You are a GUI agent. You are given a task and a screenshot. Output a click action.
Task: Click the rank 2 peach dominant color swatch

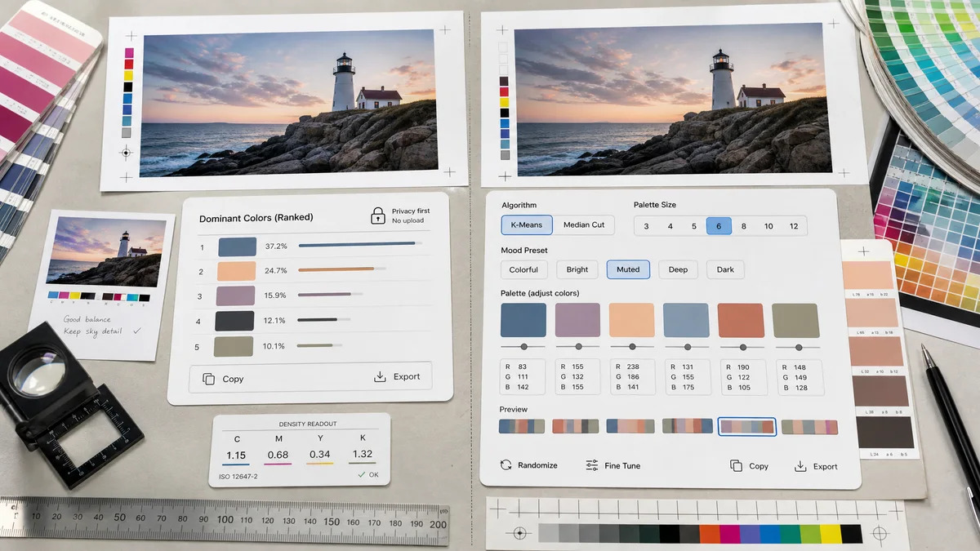pos(238,271)
